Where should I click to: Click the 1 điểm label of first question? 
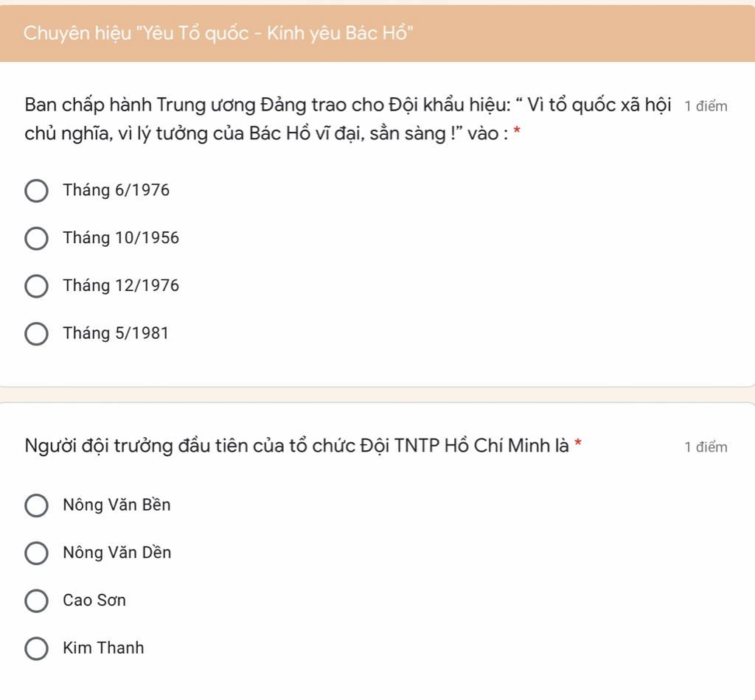(706, 106)
